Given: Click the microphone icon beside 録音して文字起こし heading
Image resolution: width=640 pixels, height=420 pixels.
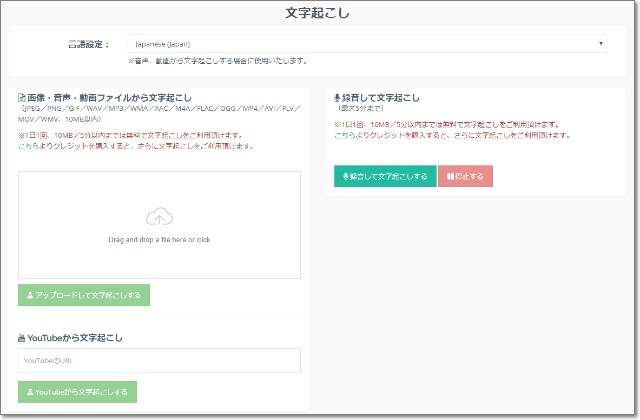Looking at the screenshot, I should coord(336,98).
